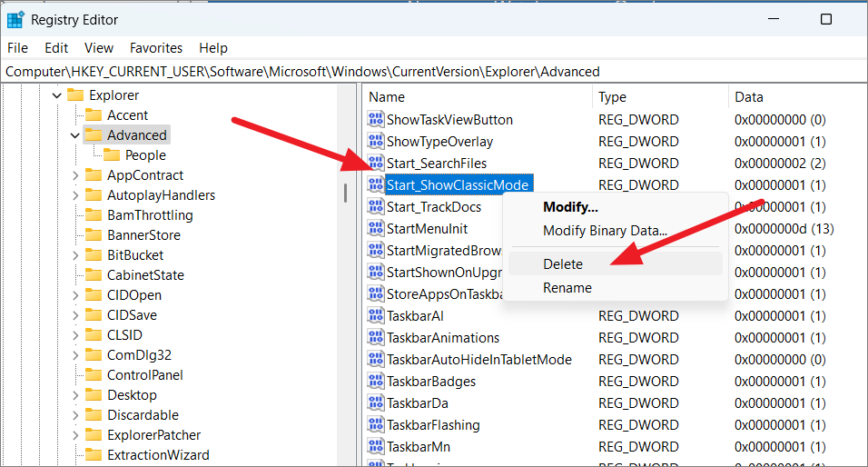Click the 0x0000000d (13) data cell
The height and width of the screenshot is (467, 868).
784,228
